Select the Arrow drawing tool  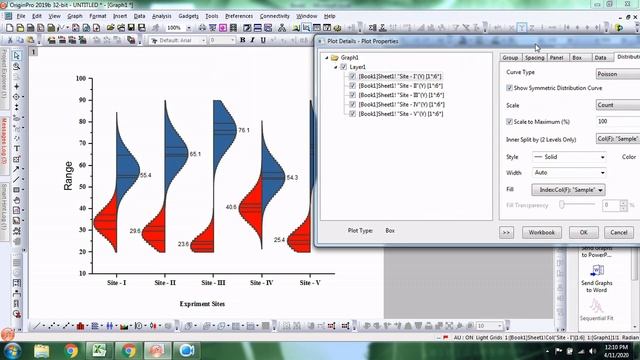point(16,169)
